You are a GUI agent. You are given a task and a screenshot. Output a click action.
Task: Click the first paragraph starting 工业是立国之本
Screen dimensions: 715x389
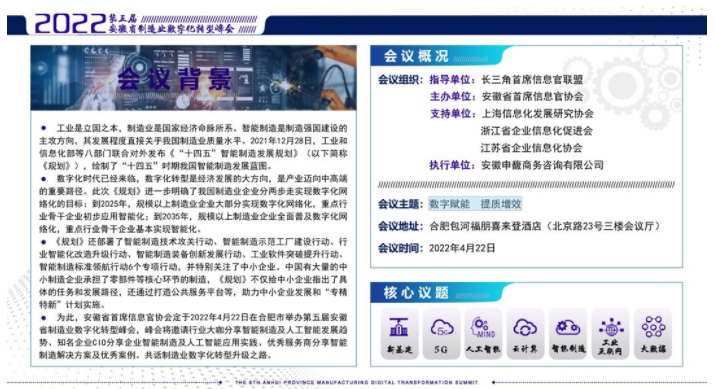pyautogui.click(x=193, y=147)
